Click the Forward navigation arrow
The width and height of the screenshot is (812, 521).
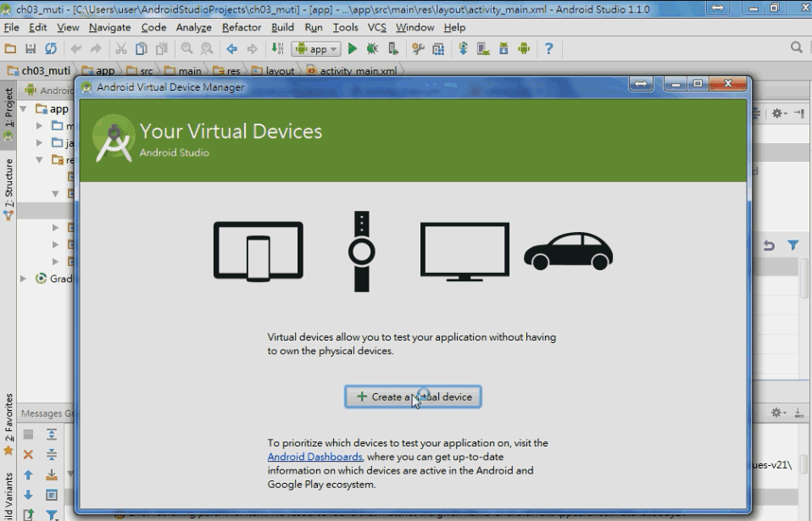coord(253,48)
